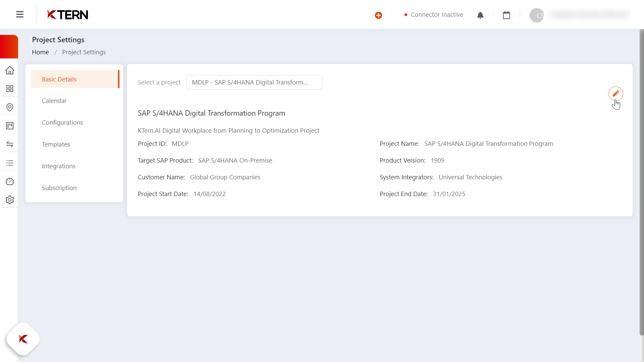Open the Home sidebar icon
Screen dimensions: 644x362
[x=10, y=70]
